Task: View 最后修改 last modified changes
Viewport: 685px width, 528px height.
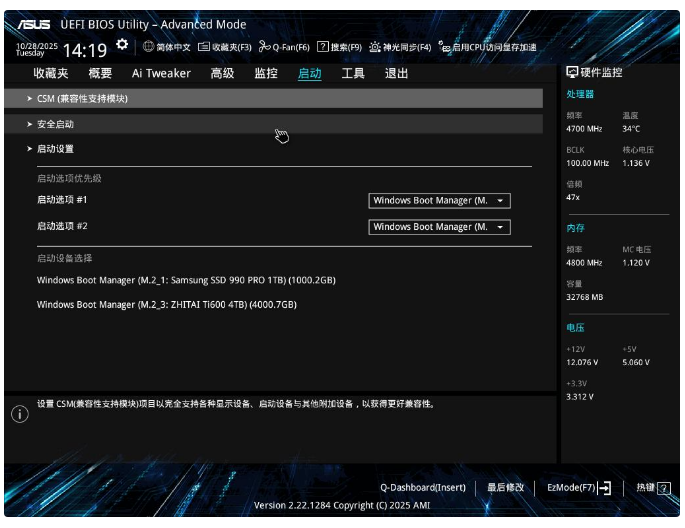Action: pos(505,488)
